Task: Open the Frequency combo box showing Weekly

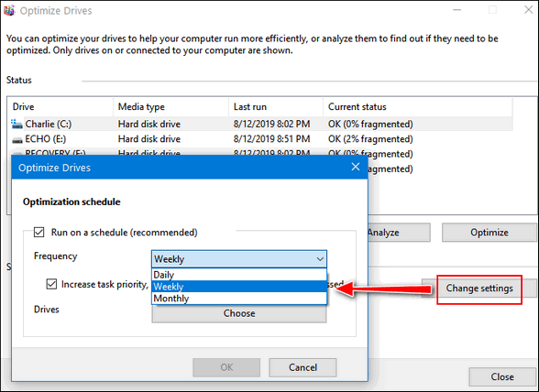Action: (x=239, y=258)
